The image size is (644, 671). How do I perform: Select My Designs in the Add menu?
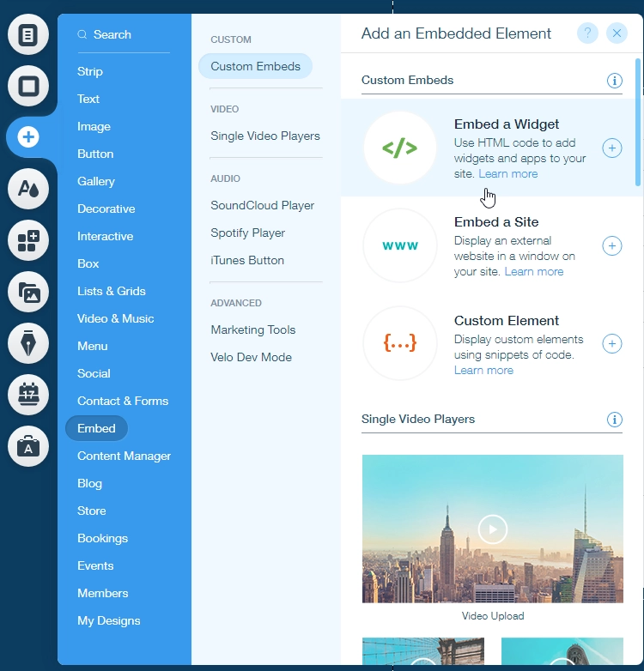click(109, 621)
